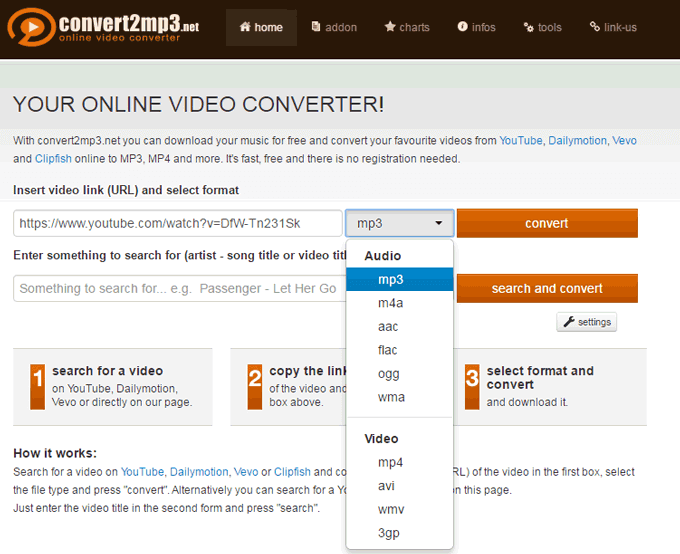Follow the Dailymotion link in intro text

(x=577, y=141)
